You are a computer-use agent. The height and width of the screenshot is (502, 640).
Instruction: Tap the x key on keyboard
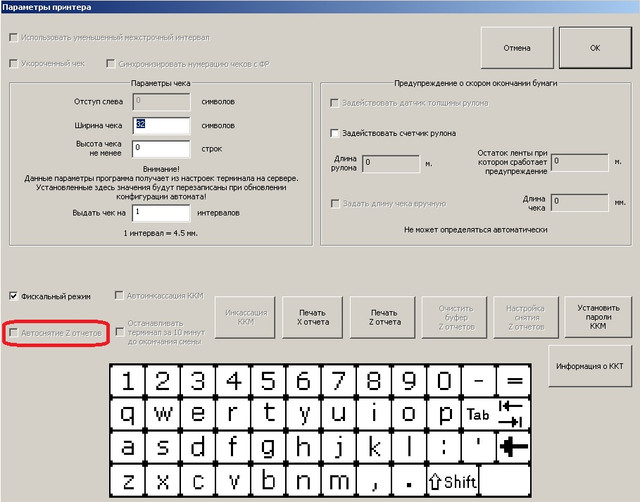(162, 480)
